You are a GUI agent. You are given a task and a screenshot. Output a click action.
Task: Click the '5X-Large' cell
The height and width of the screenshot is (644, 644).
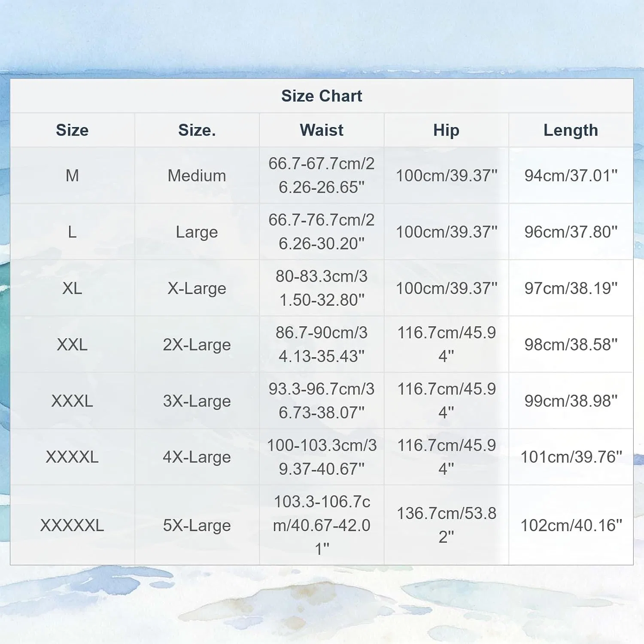pos(197,526)
